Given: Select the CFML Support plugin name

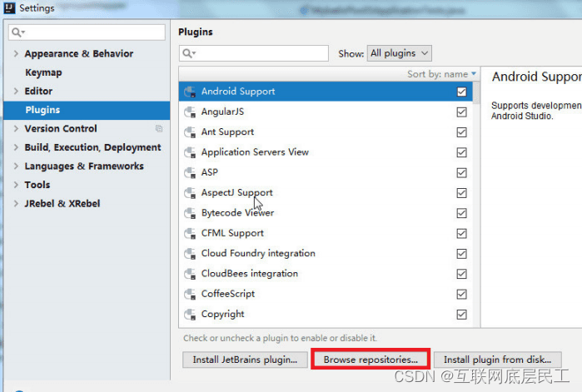Looking at the screenshot, I should coord(232,233).
